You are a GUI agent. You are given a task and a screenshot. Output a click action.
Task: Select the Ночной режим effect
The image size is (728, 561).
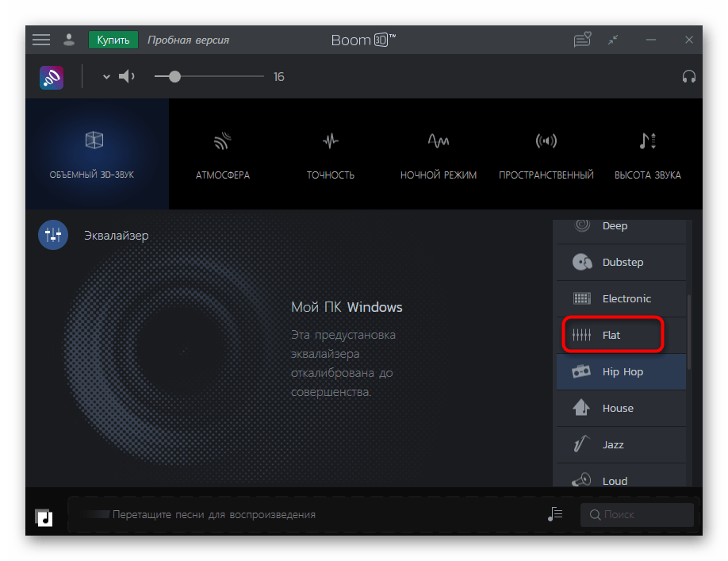pos(439,154)
